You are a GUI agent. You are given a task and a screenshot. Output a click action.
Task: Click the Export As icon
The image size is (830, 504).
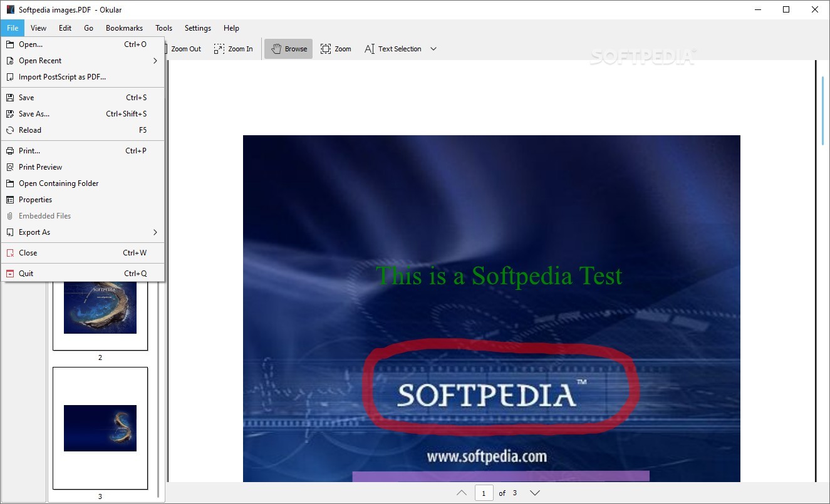9,232
